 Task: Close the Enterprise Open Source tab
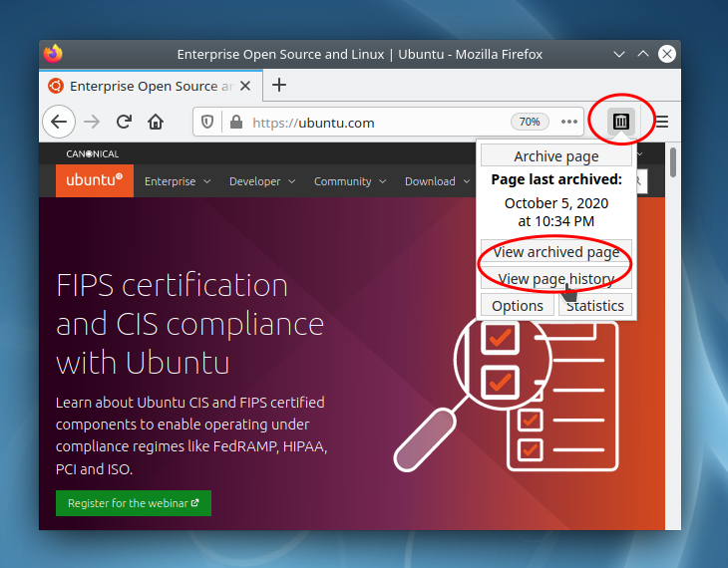coord(245,86)
